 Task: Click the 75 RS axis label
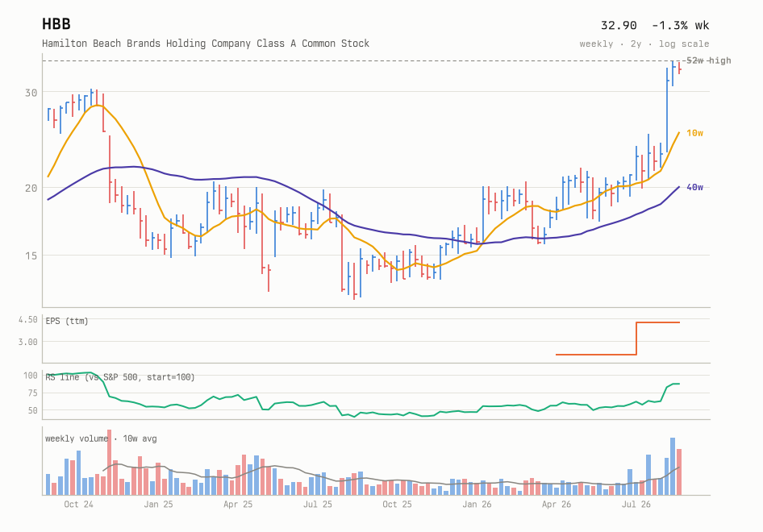[32, 393]
